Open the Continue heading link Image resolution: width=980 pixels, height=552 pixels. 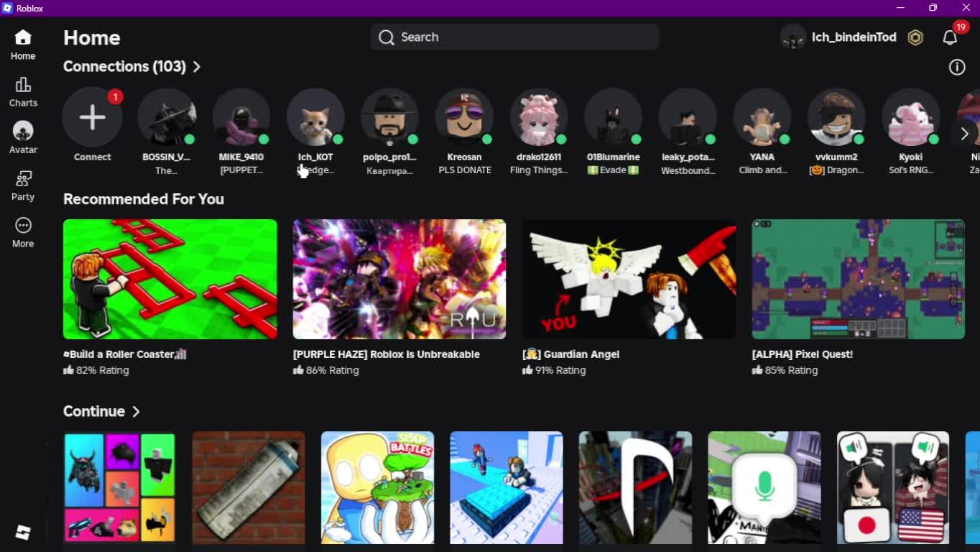94,411
